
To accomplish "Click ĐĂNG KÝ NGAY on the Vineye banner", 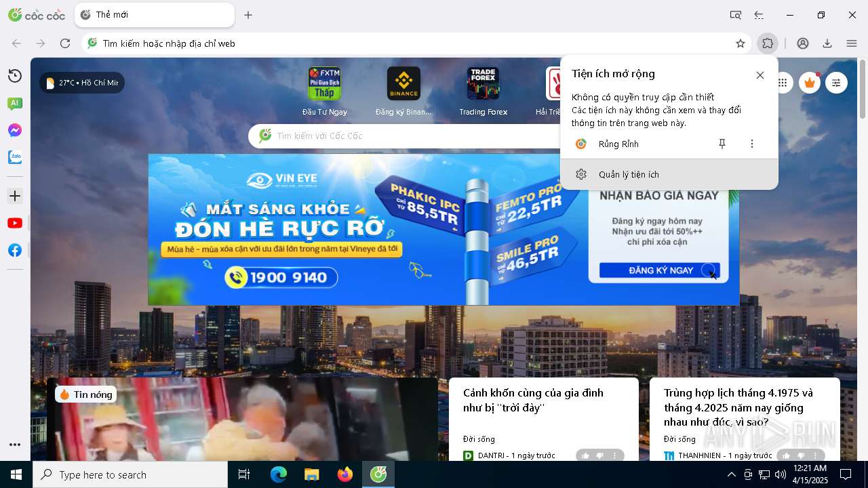I will [660, 270].
